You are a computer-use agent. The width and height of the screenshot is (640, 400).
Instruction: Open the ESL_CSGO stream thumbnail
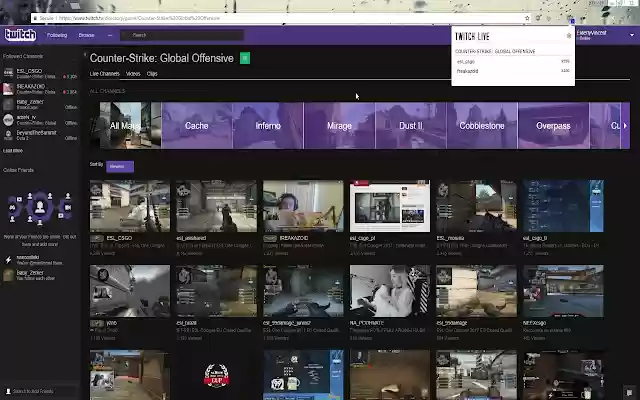tap(130, 206)
